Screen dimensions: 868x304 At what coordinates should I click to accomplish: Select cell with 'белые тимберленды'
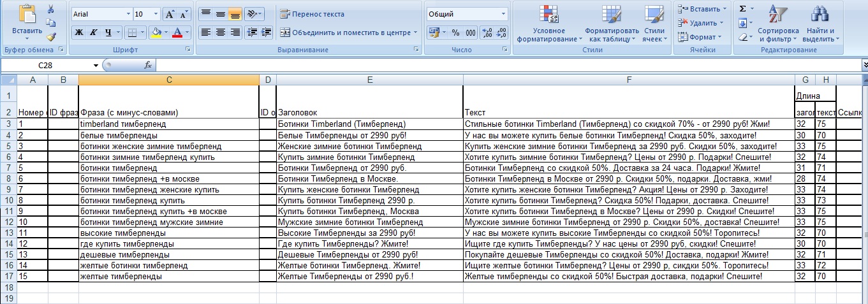click(169, 135)
